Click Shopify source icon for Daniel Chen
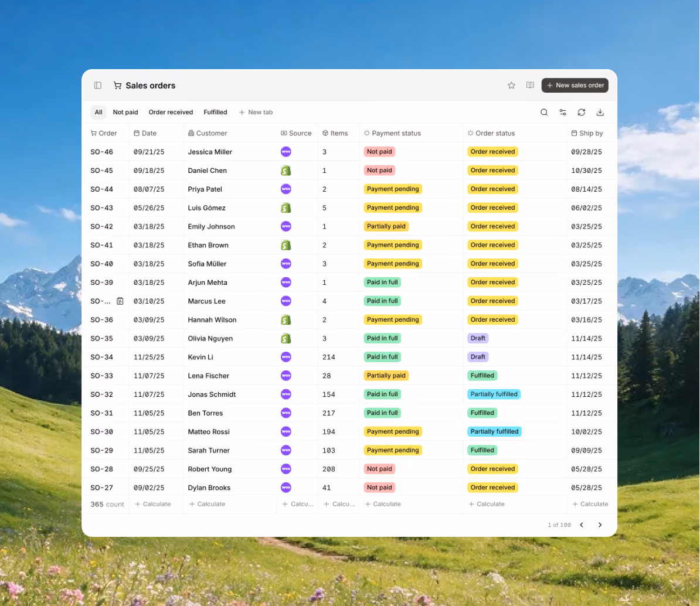 [x=286, y=171]
